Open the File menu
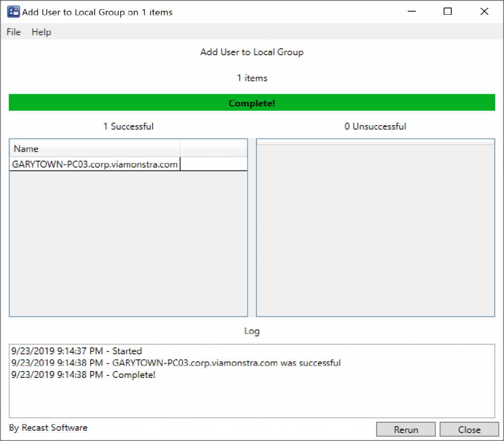Viewport: 504px width, 441px height. pyautogui.click(x=14, y=32)
